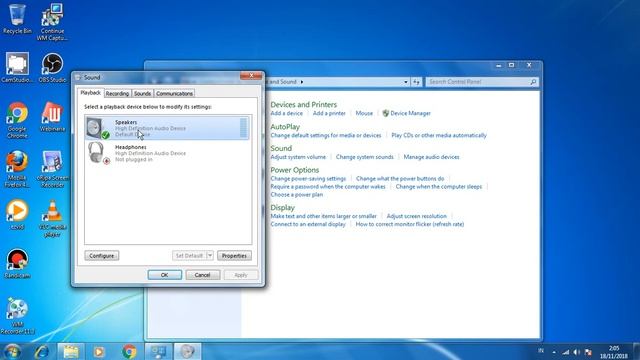Open the Sounds tab

tap(142, 93)
